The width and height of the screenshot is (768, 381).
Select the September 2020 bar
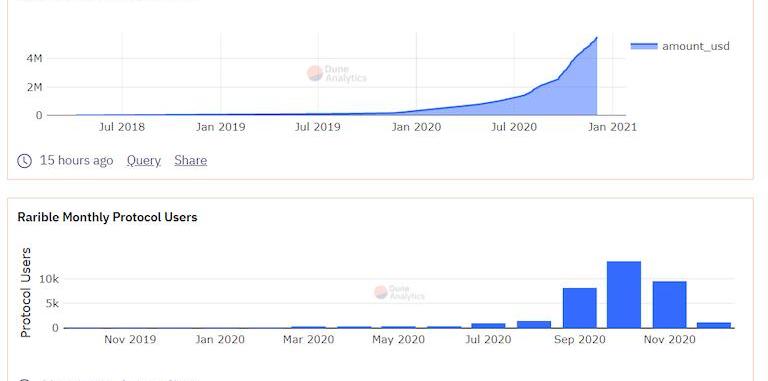click(579, 308)
